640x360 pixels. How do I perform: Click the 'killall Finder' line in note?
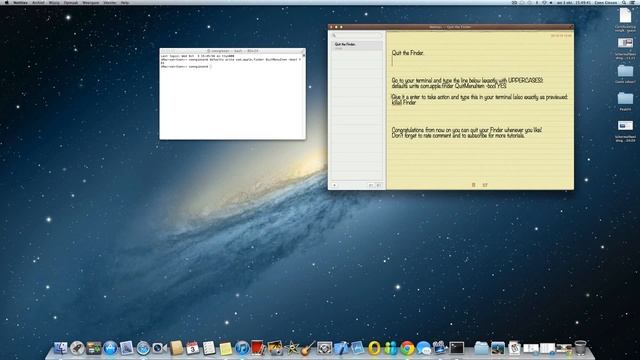tap(404, 102)
